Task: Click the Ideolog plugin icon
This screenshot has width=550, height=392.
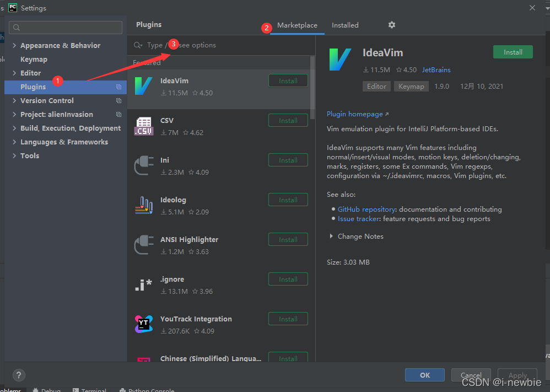Action: coord(143,205)
